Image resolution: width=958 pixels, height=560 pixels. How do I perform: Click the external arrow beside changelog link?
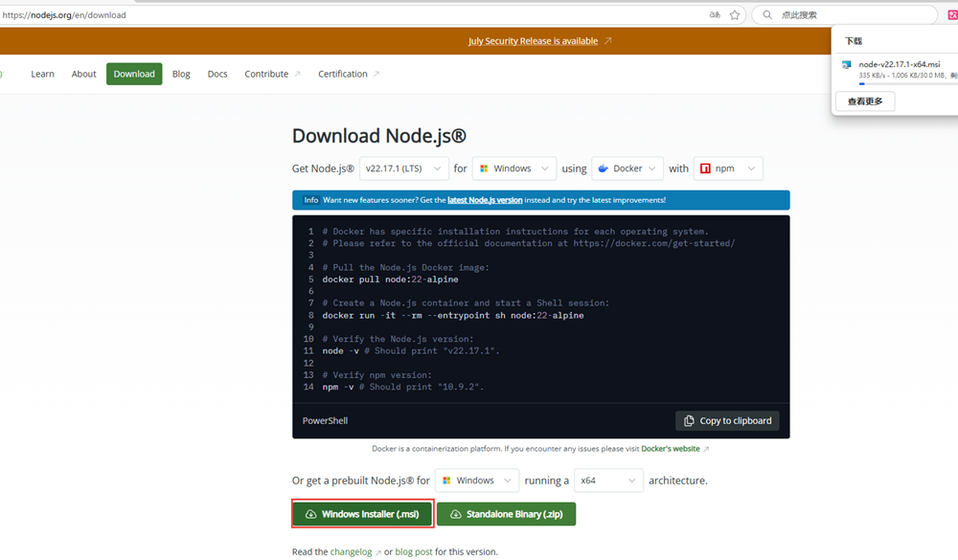pos(378,552)
